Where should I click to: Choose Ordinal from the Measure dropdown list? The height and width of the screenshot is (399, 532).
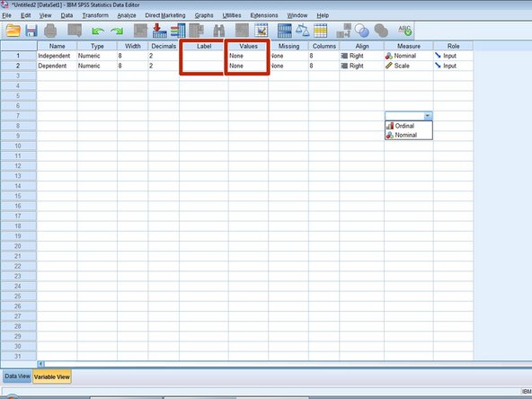point(409,126)
